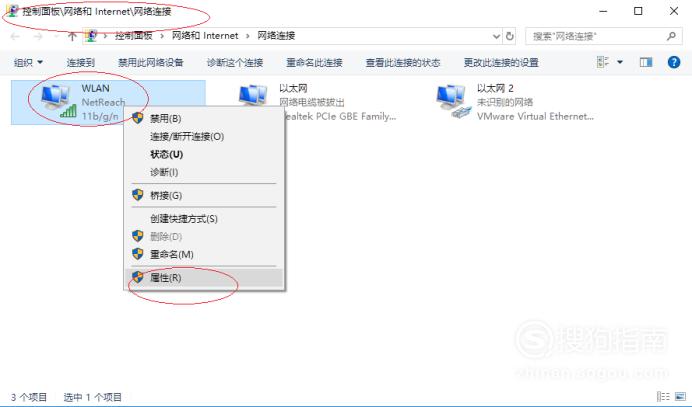
Task: Open the change view options dropdown arrow
Action: point(620,62)
